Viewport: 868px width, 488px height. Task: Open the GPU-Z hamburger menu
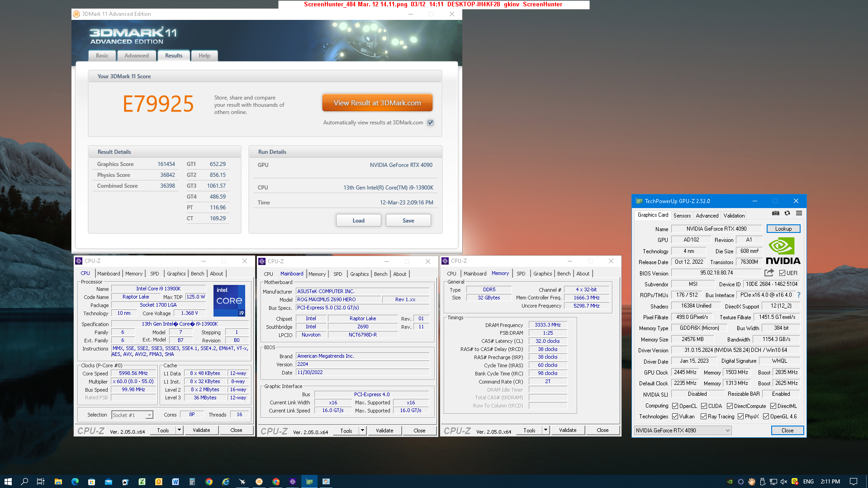coord(799,213)
